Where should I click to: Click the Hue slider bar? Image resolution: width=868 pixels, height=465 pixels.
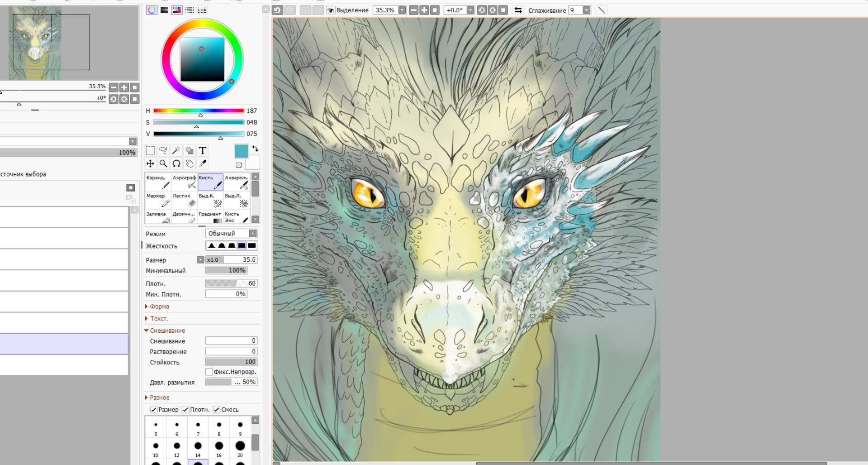pyautogui.click(x=199, y=110)
